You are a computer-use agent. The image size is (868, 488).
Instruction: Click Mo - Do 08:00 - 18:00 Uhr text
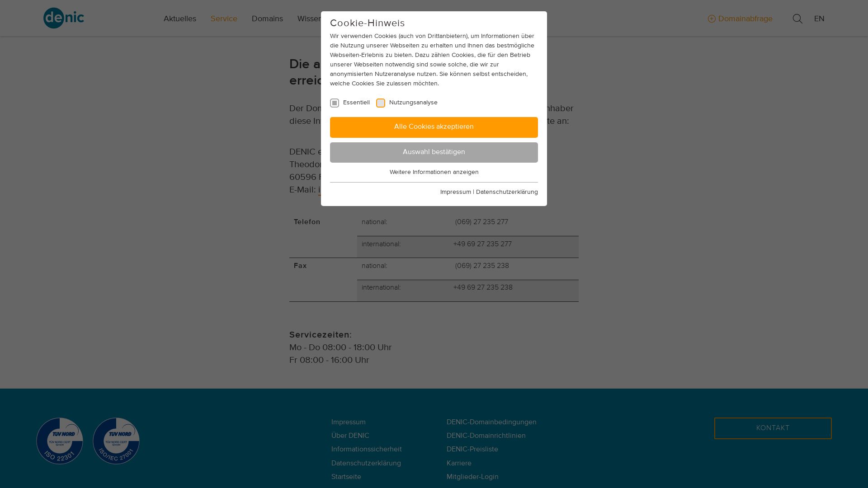point(340,347)
